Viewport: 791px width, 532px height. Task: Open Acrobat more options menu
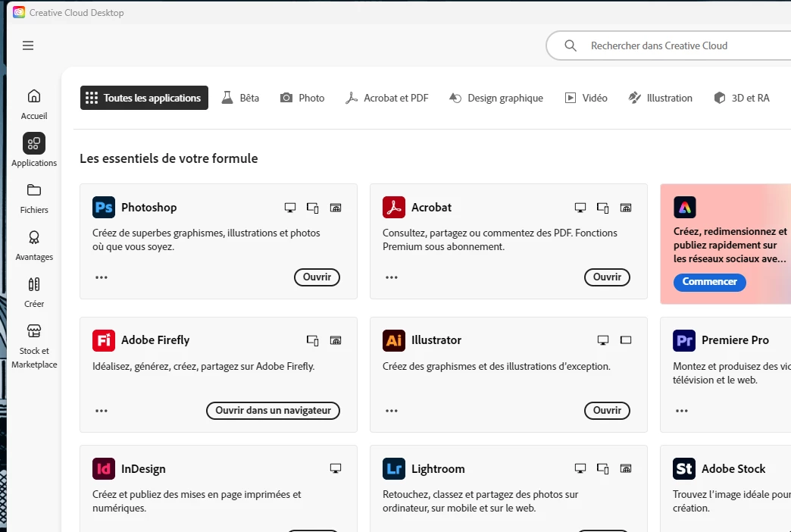click(392, 277)
